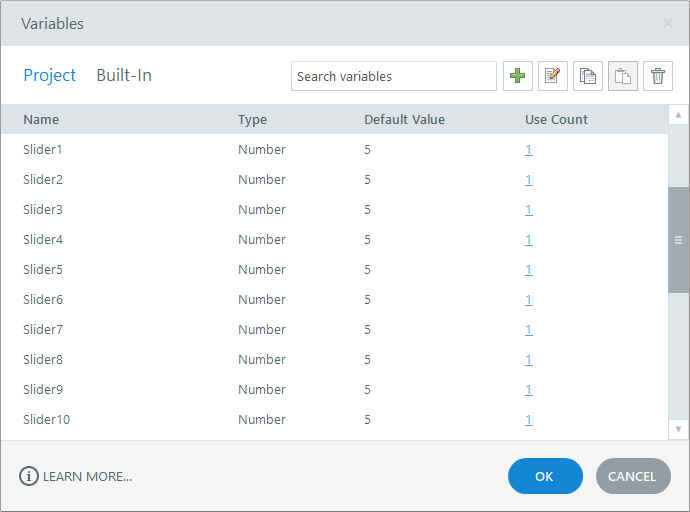The image size is (690, 512).
Task: Click the green plus add variable icon
Action: coord(517,76)
